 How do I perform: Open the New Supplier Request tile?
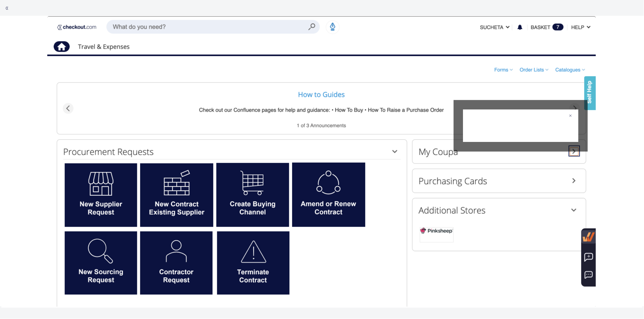click(x=101, y=195)
